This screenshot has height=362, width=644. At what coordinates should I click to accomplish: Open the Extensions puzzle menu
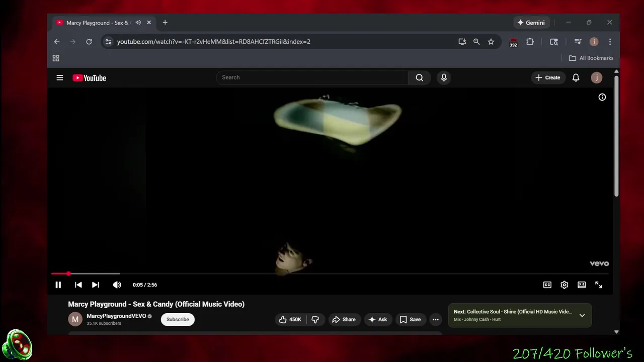[530, 42]
